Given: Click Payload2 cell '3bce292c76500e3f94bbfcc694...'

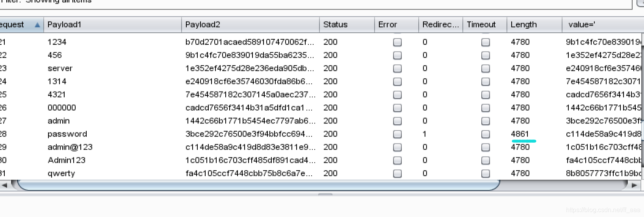Looking at the screenshot, I should pyautogui.click(x=249, y=134).
